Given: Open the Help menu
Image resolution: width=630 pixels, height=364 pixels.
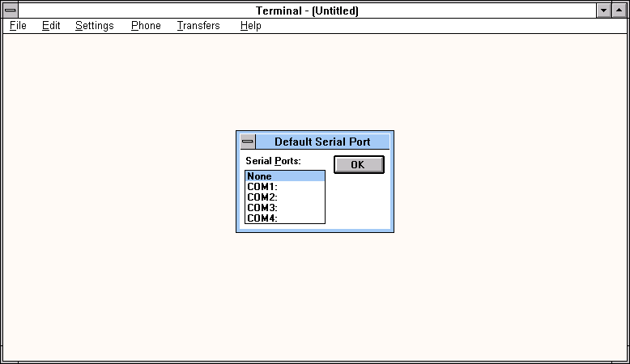Looking at the screenshot, I should tap(251, 26).
